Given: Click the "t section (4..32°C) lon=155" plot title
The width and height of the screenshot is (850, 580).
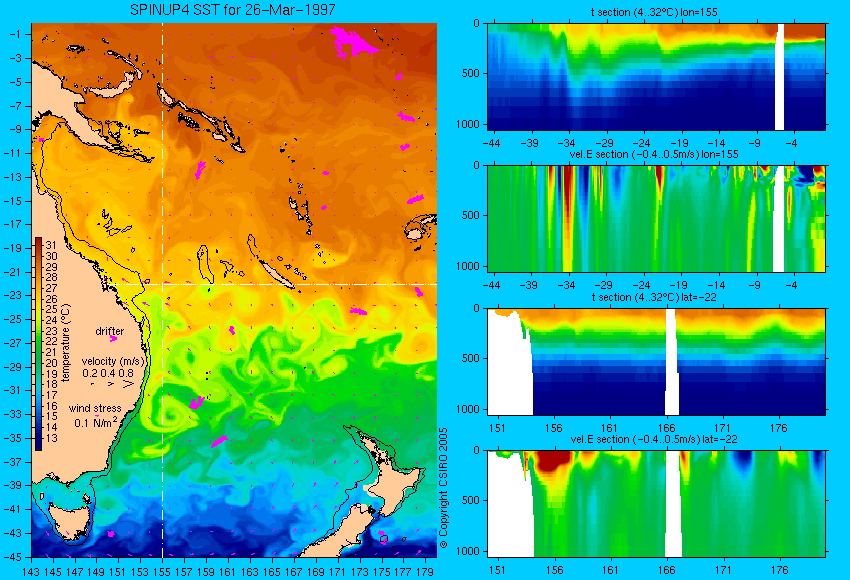Looking at the screenshot, I should pyautogui.click(x=654, y=12).
